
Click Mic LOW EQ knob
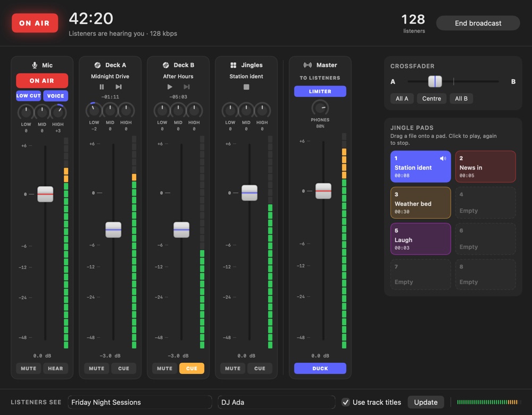(x=26, y=112)
